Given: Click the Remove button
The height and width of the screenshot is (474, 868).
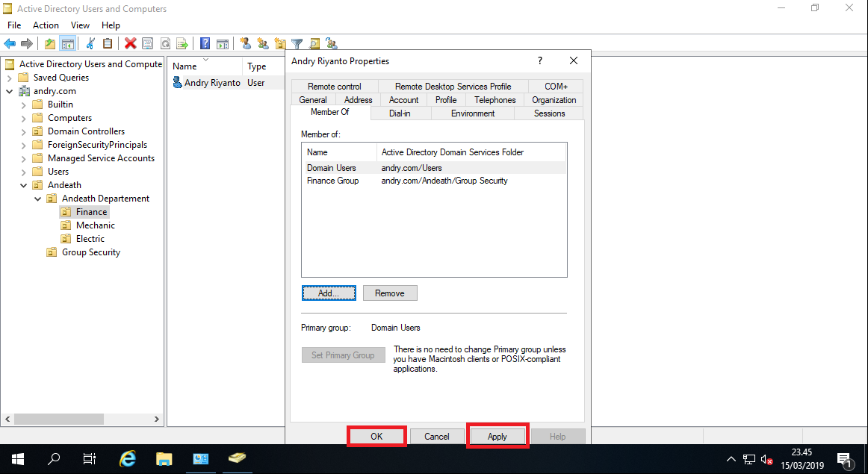Looking at the screenshot, I should click(x=390, y=293).
